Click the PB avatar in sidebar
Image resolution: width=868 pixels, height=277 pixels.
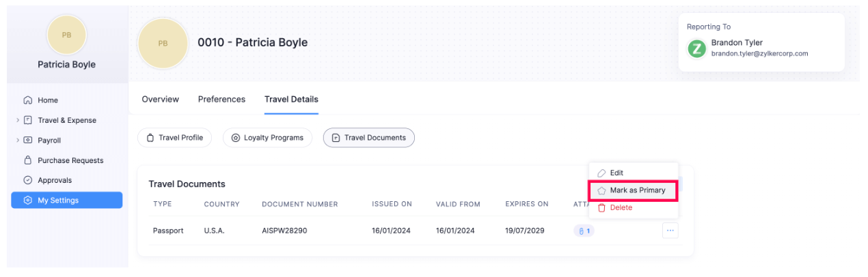(x=66, y=35)
